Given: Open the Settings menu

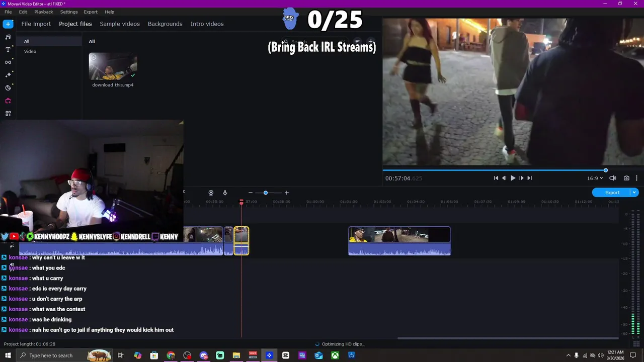Looking at the screenshot, I should coord(69,12).
